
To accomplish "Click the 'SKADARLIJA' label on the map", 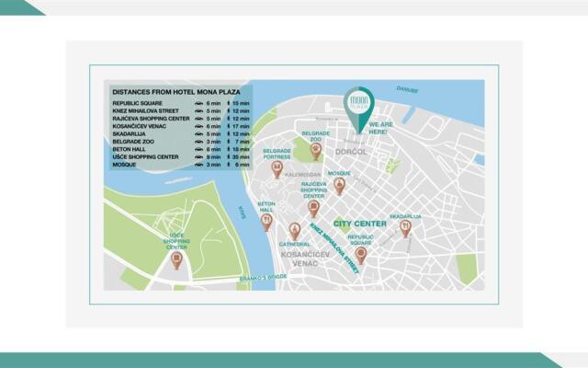I will [x=405, y=217].
